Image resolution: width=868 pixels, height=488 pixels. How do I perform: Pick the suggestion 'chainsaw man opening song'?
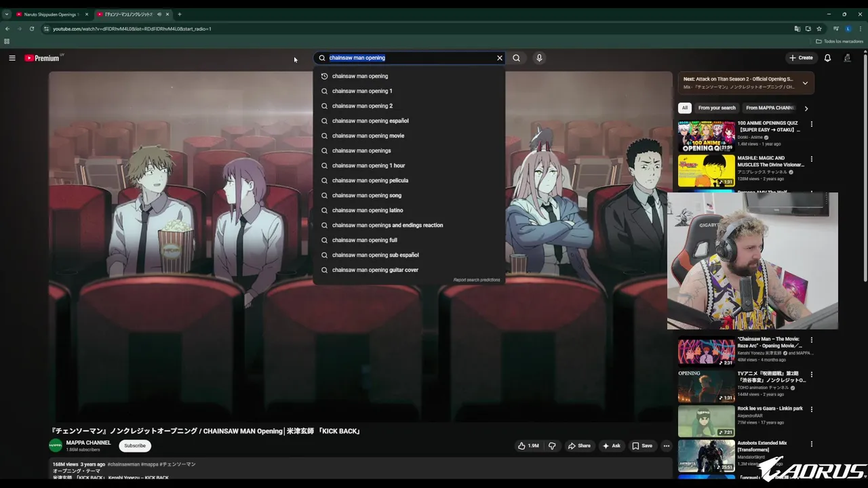click(409, 195)
